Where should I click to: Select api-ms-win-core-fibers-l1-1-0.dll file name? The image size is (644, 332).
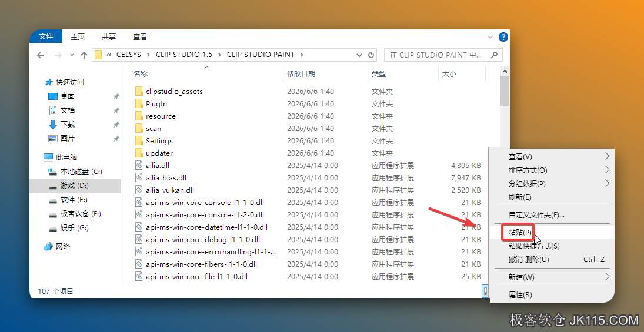click(x=201, y=264)
